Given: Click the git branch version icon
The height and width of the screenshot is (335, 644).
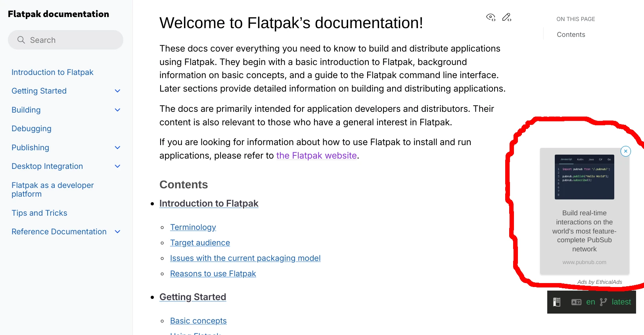Looking at the screenshot, I should (603, 302).
